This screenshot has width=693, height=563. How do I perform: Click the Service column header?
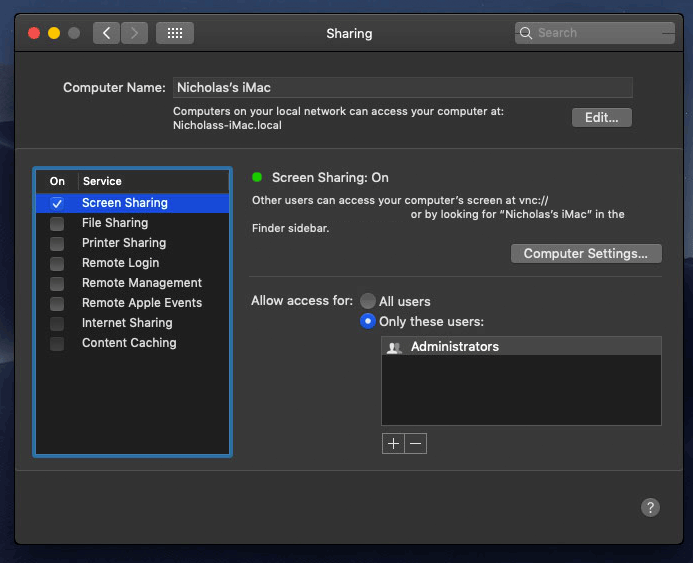click(154, 181)
